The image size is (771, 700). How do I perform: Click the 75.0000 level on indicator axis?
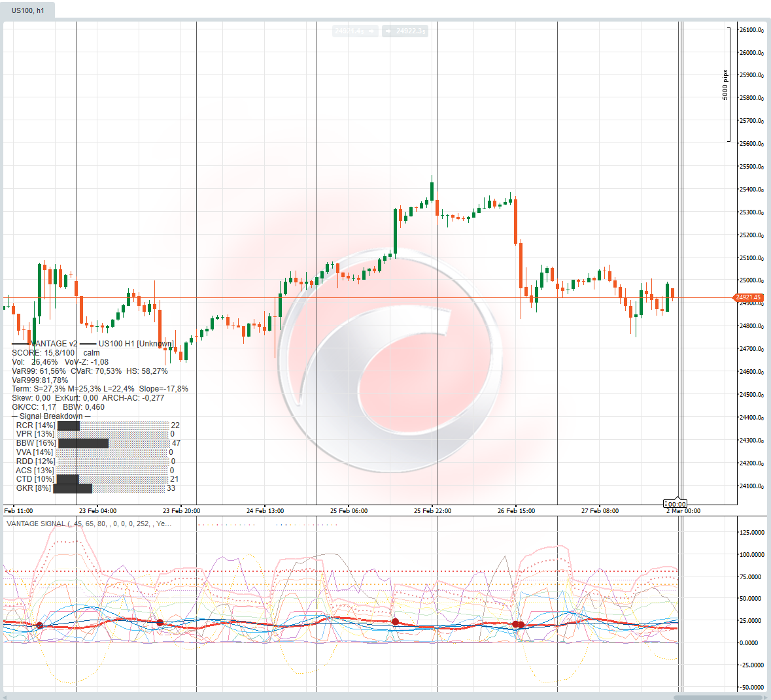tap(751, 576)
